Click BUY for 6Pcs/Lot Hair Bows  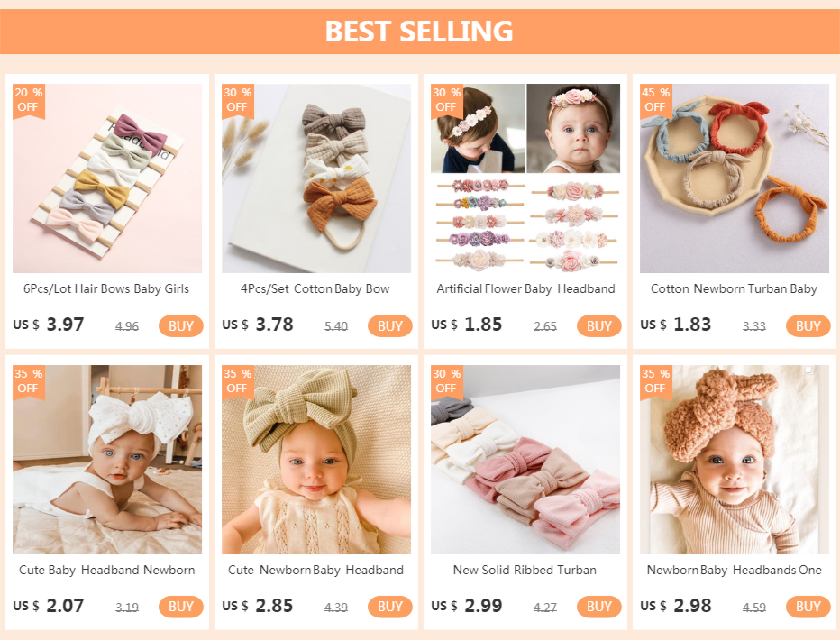[x=181, y=325]
